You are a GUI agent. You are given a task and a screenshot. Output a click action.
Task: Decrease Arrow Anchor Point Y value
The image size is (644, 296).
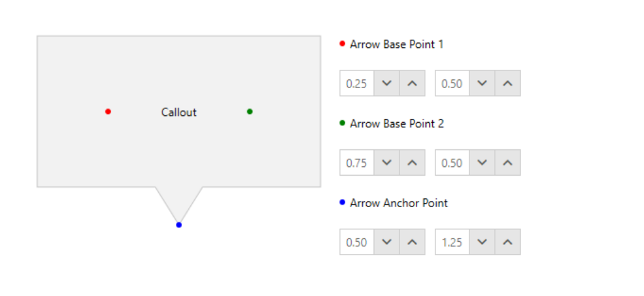(482, 242)
